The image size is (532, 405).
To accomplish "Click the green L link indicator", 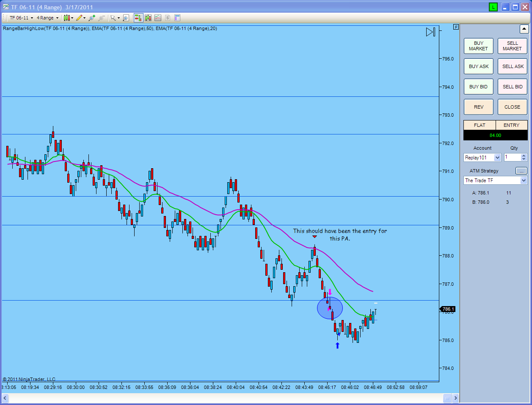I will (x=493, y=7).
